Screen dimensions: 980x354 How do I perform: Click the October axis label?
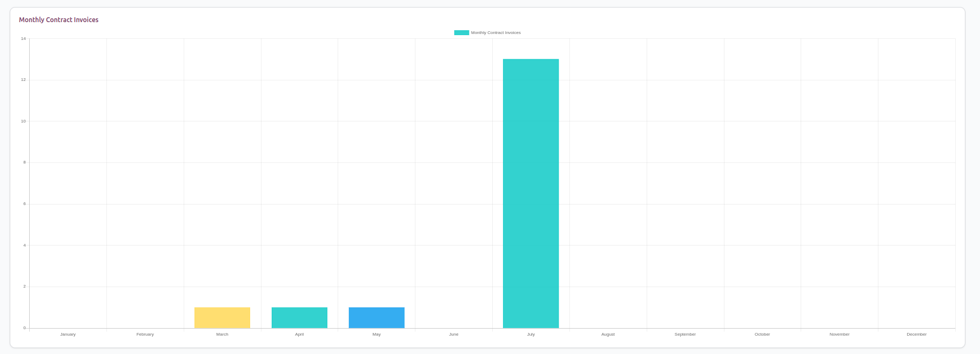click(762, 335)
